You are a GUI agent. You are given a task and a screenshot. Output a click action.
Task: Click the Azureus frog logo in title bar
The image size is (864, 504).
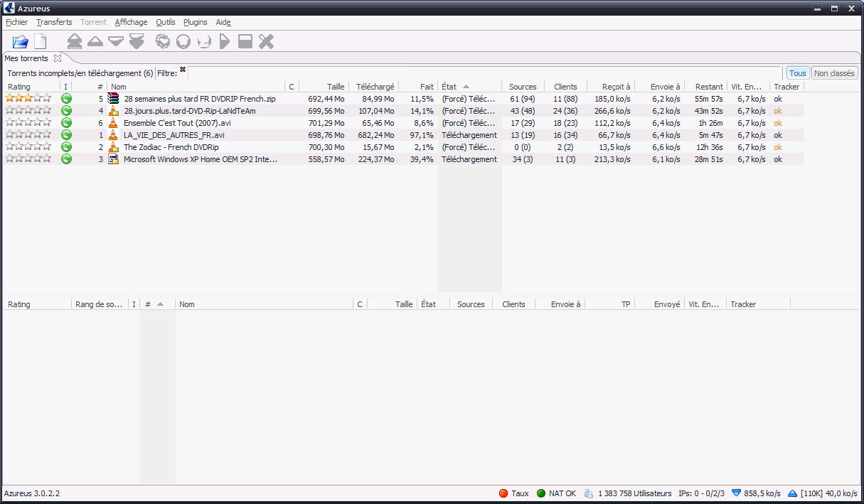tap(10, 8)
